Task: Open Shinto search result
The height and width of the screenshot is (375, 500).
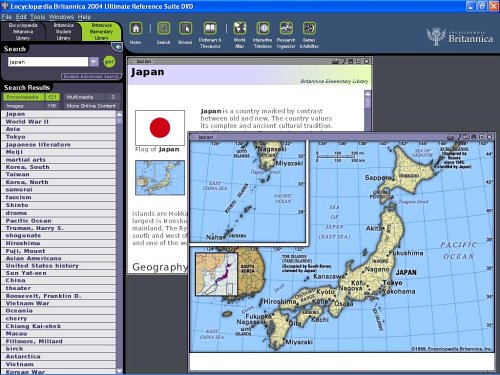Action: pos(59,205)
